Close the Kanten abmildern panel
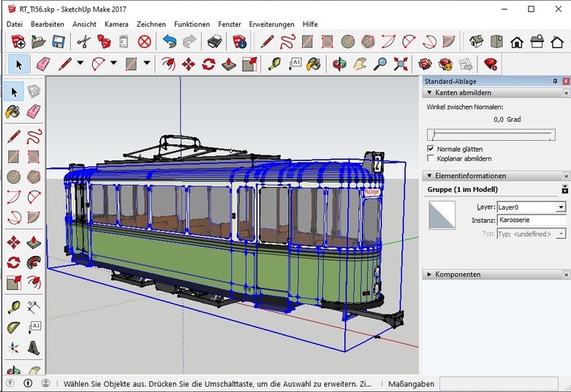 click(x=566, y=93)
